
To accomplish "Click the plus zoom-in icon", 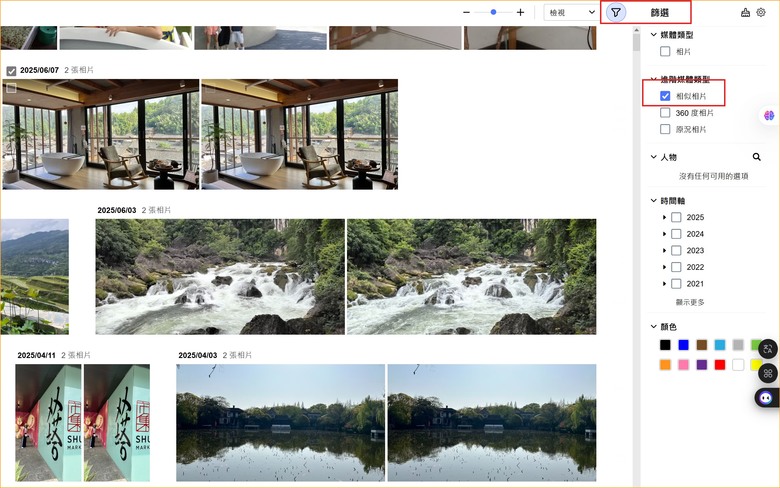I will (520, 12).
